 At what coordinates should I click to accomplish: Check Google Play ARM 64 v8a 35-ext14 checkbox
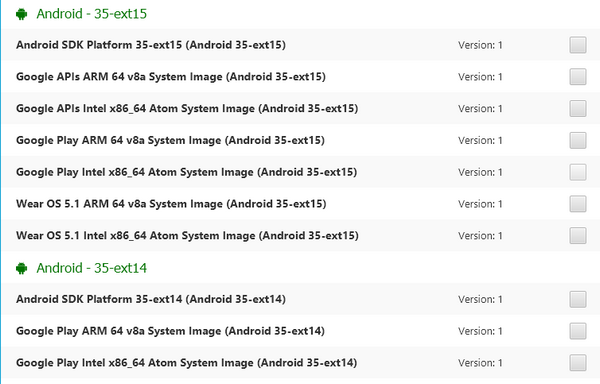click(578, 331)
